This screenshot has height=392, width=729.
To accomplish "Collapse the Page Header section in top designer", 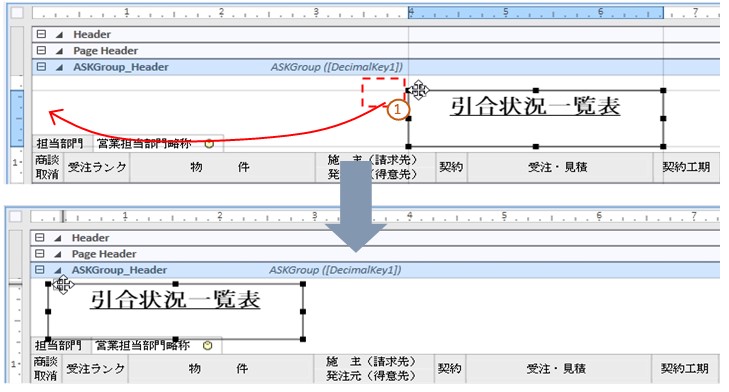I will click(41, 50).
